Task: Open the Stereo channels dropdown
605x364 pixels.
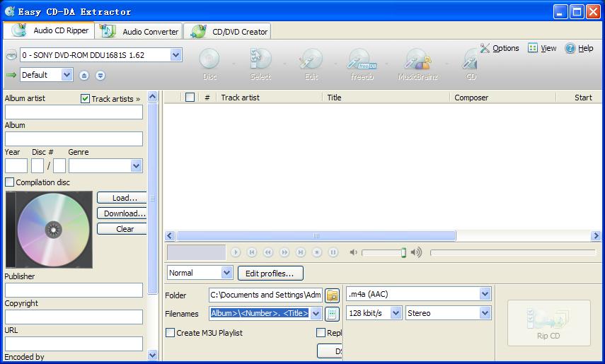Action: click(x=485, y=313)
